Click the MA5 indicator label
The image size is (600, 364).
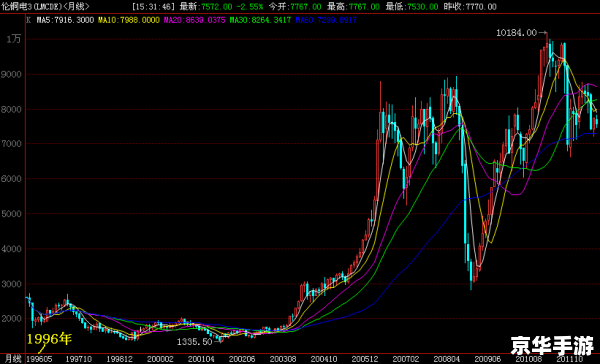pos(65,20)
